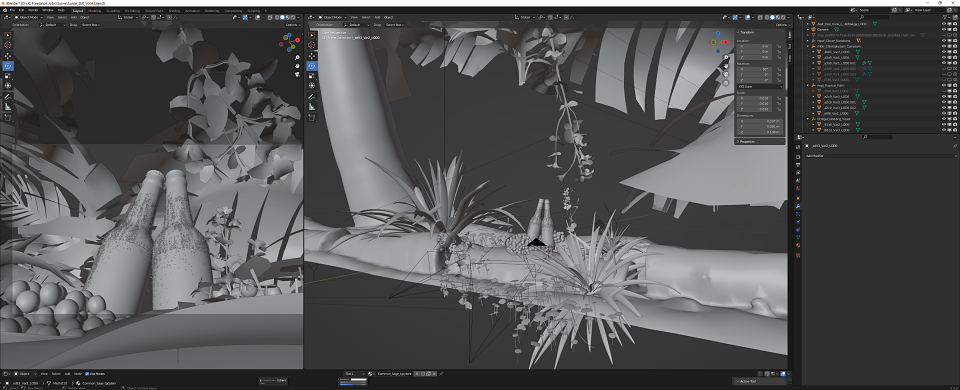
Task: Open XYZ Euler rotation mode dropdown
Action: tap(759, 86)
